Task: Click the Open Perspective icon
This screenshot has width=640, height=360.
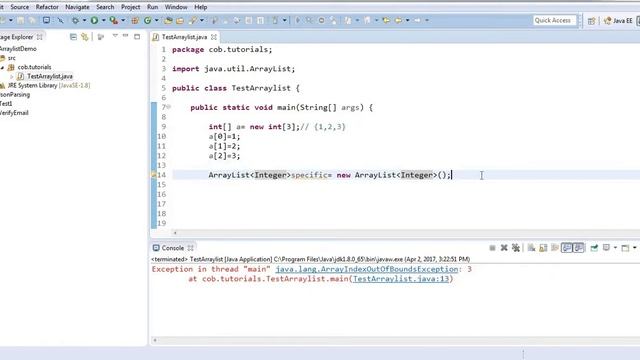Action: click(591, 20)
